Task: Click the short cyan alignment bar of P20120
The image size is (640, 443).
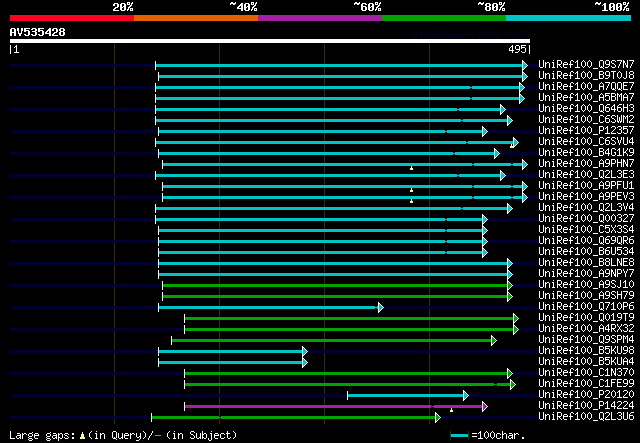Action: click(x=406, y=395)
